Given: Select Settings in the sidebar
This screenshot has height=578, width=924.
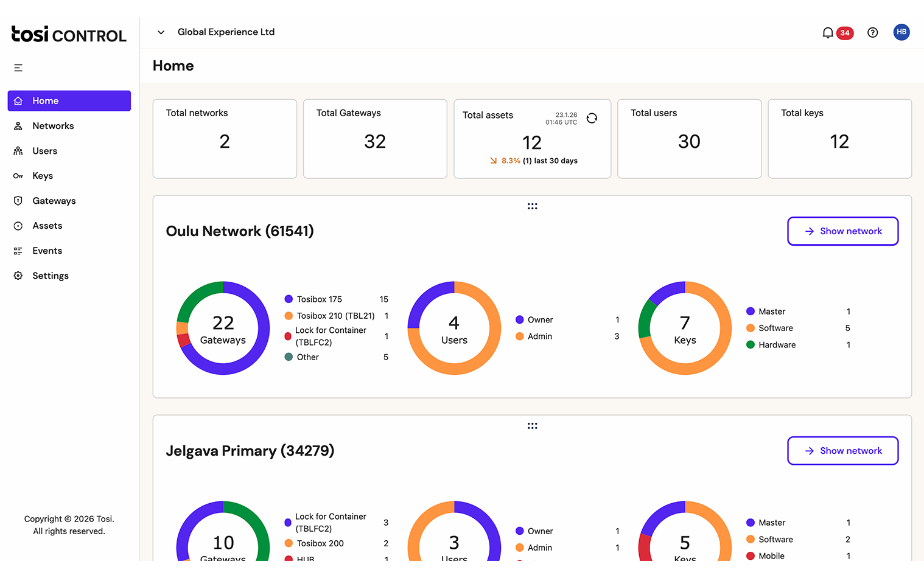Looking at the screenshot, I should [x=50, y=276].
